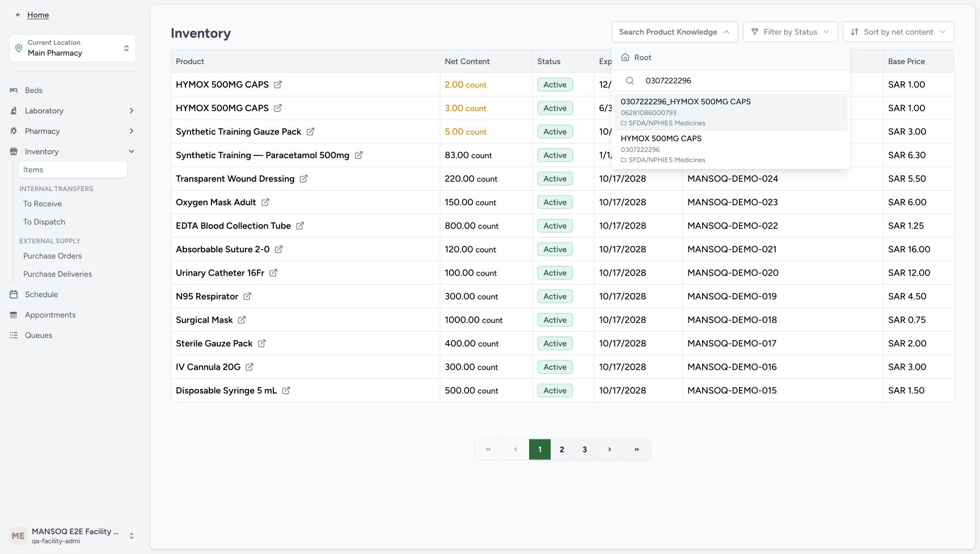
Task: Jump to the last page button
Action: [x=637, y=449]
